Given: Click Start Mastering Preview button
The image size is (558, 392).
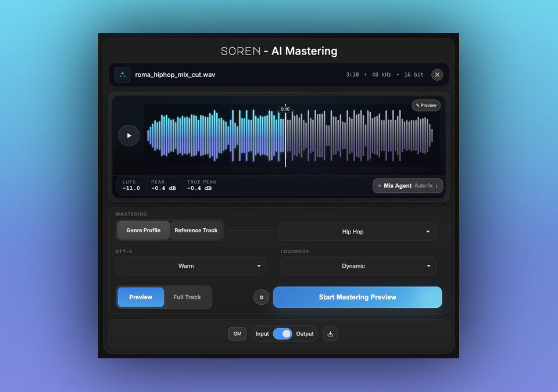Looking at the screenshot, I should click(x=357, y=297).
